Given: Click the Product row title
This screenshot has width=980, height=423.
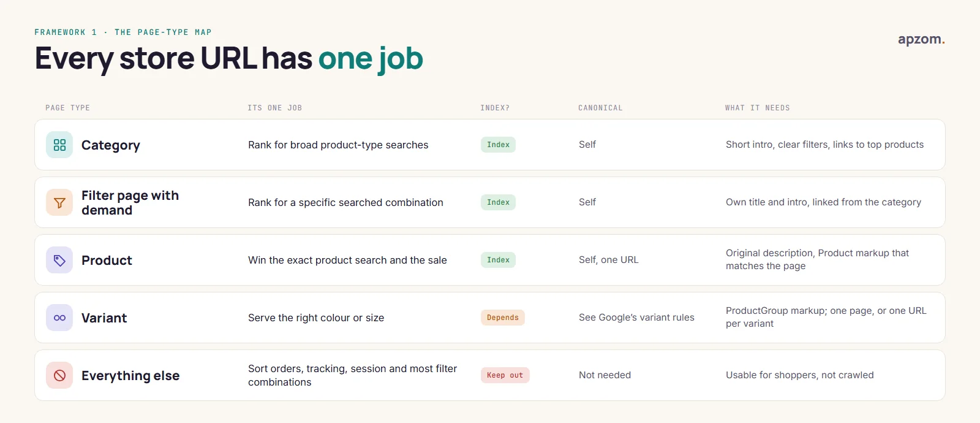Looking at the screenshot, I should click(107, 261).
